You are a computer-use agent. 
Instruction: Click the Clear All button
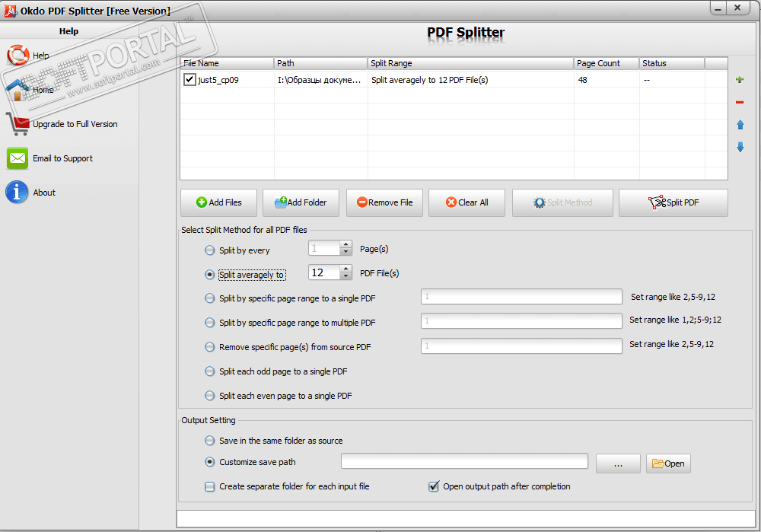pyautogui.click(x=467, y=202)
